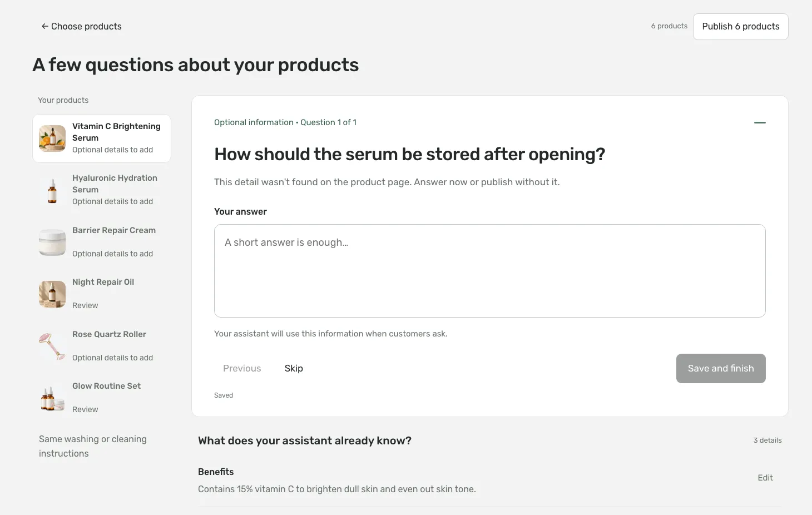Select Rose Quartz Roller product name
Screen dimensions: 812x515
110,334
